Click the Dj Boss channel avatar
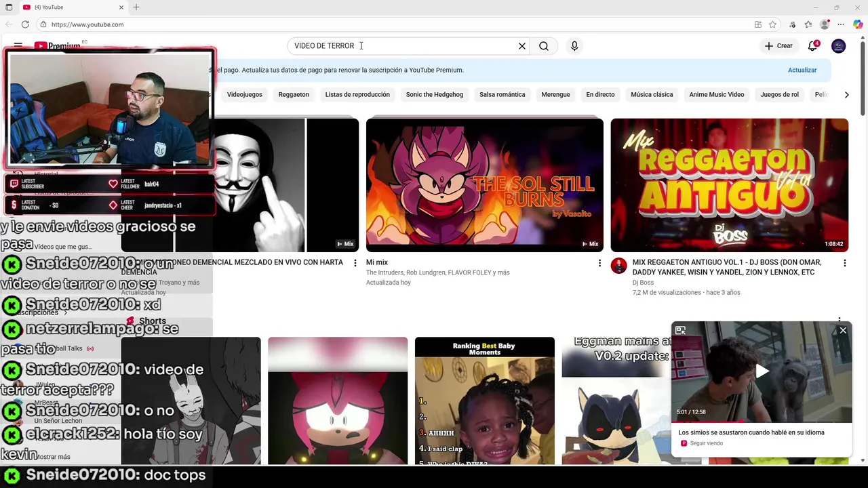The height and width of the screenshot is (488, 868). tap(618, 266)
